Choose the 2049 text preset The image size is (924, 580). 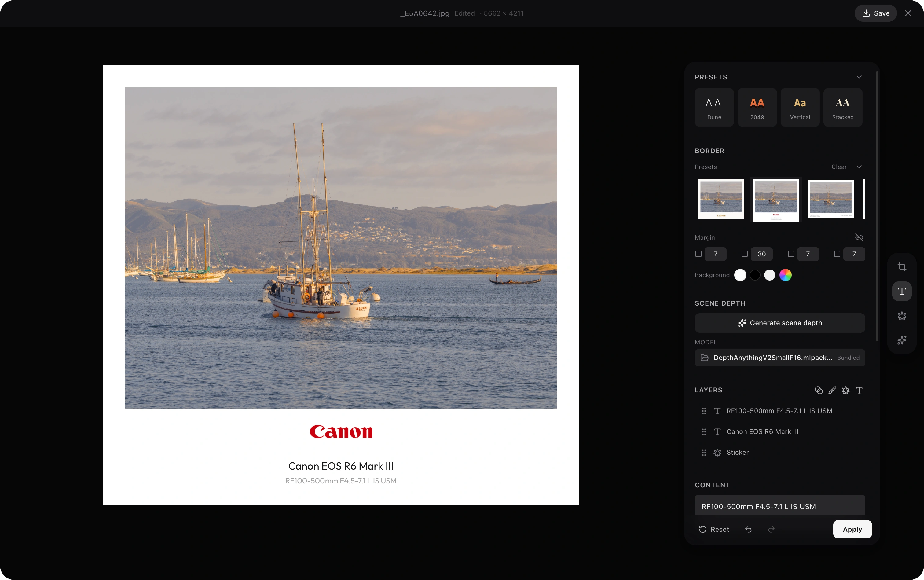click(x=757, y=107)
